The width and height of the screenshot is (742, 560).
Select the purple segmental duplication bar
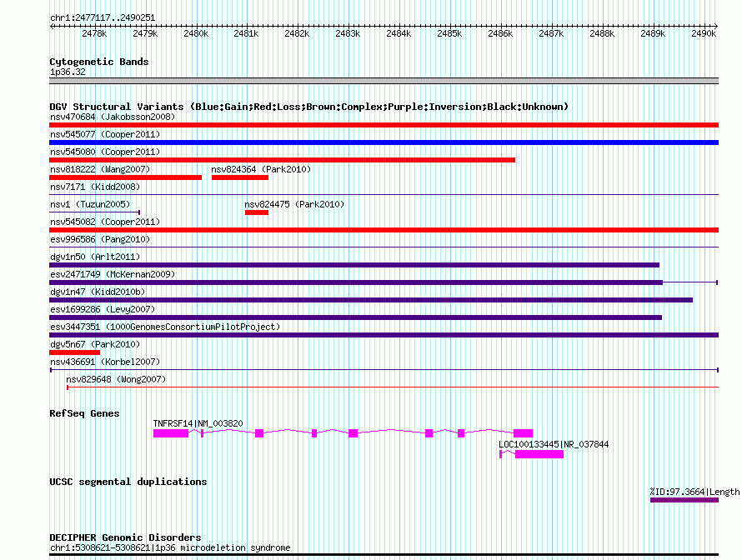coord(684,500)
